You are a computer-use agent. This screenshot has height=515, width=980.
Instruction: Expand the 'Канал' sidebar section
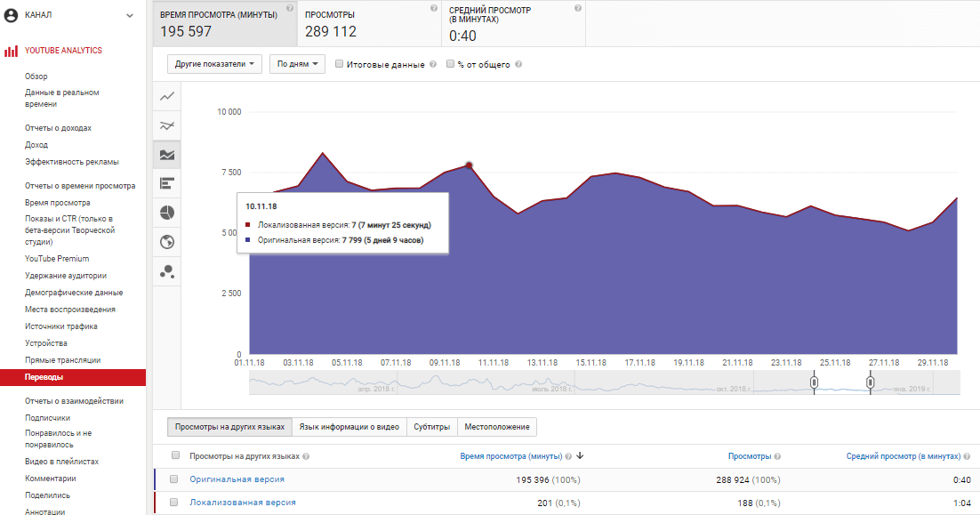click(130, 15)
